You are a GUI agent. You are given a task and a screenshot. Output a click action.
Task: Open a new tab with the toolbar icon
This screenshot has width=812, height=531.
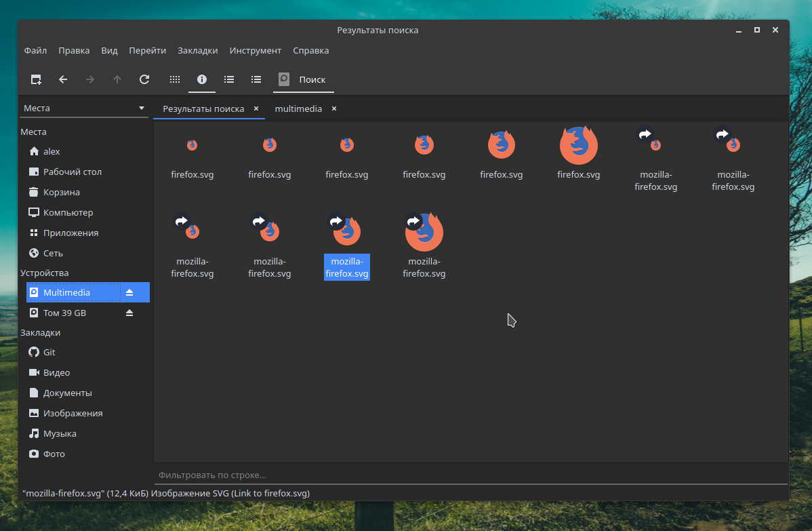[x=36, y=79]
